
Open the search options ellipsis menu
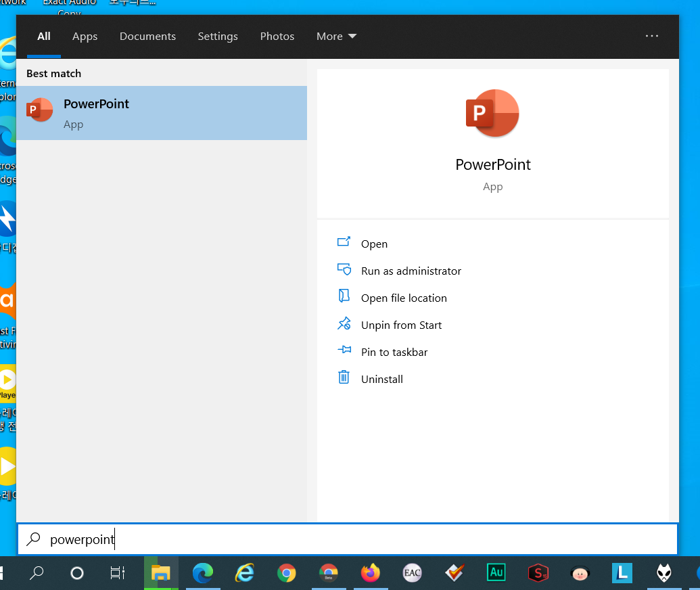(x=652, y=36)
